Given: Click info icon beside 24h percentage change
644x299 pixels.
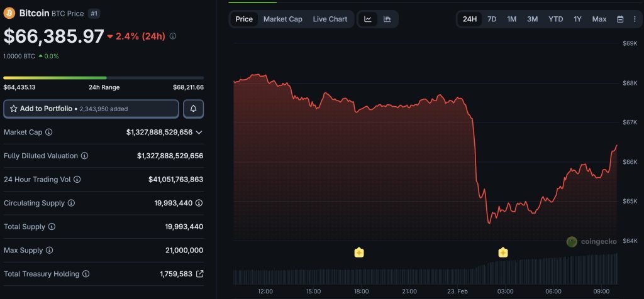Looking at the screenshot, I should [x=173, y=36].
